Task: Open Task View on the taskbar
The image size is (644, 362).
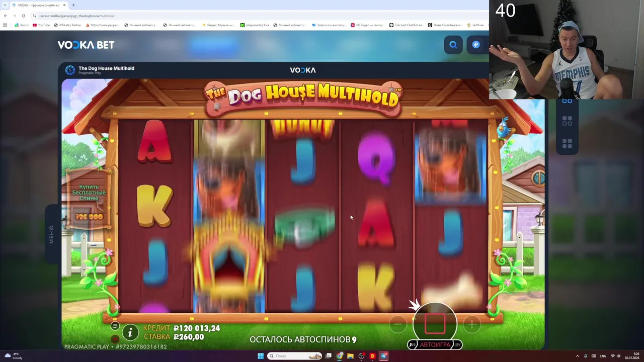Action: 329,356
